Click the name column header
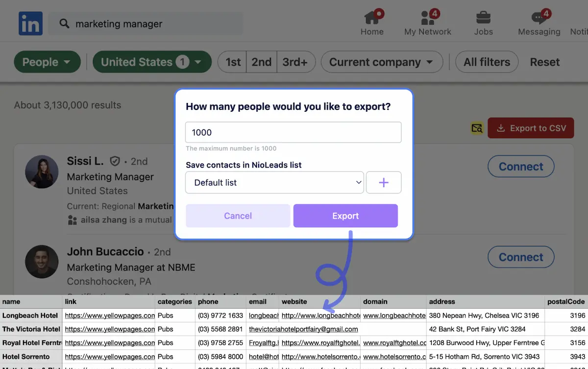 click(x=32, y=302)
